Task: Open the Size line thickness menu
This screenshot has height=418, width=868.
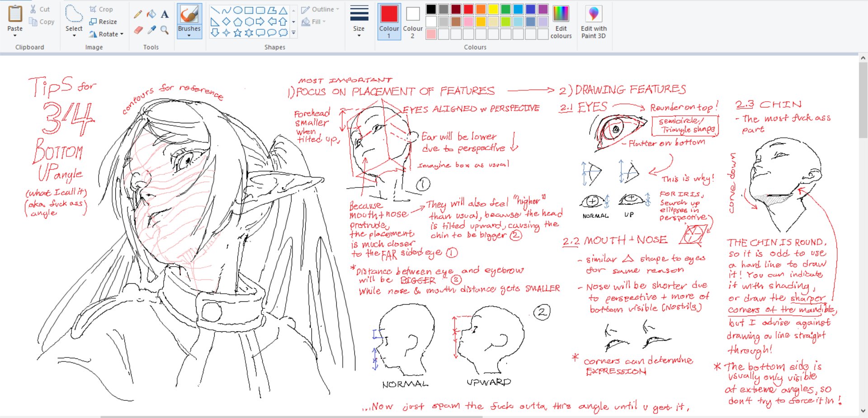Action: click(x=359, y=21)
